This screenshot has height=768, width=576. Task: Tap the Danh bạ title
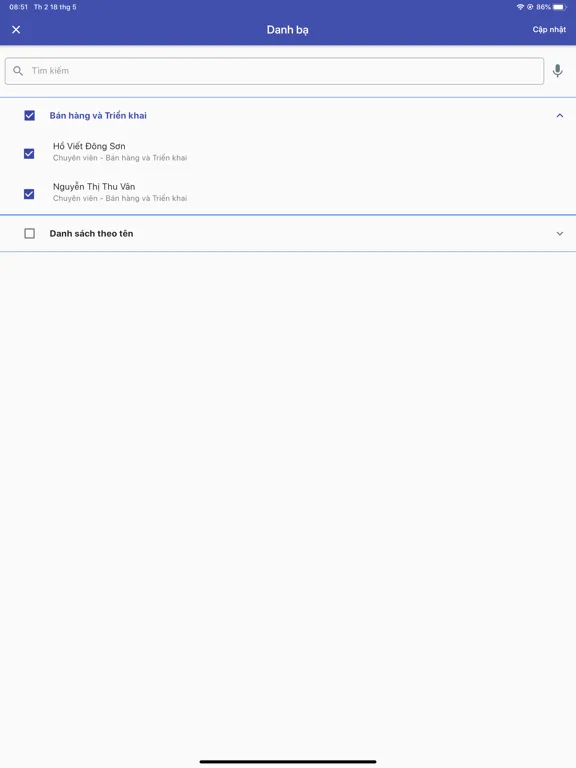click(x=288, y=30)
